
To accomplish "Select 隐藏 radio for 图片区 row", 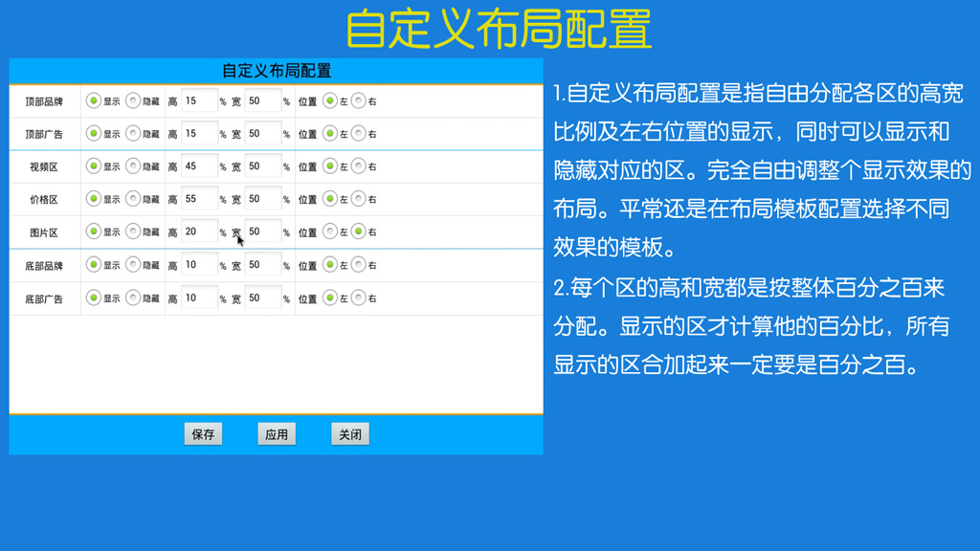I will tap(133, 231).
